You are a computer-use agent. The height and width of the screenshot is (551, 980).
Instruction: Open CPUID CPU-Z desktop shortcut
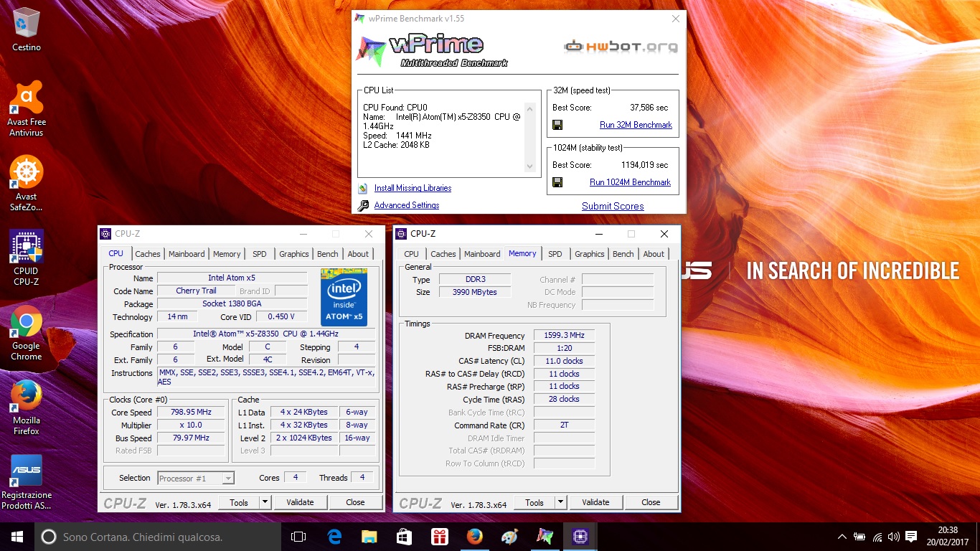point(27,258)
